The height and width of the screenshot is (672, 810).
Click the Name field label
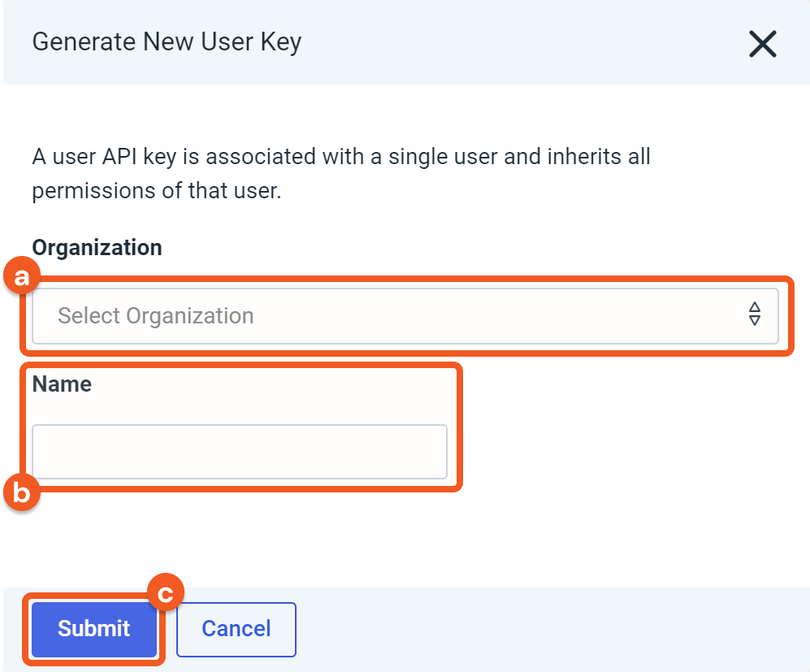click(x=62, y=384)
